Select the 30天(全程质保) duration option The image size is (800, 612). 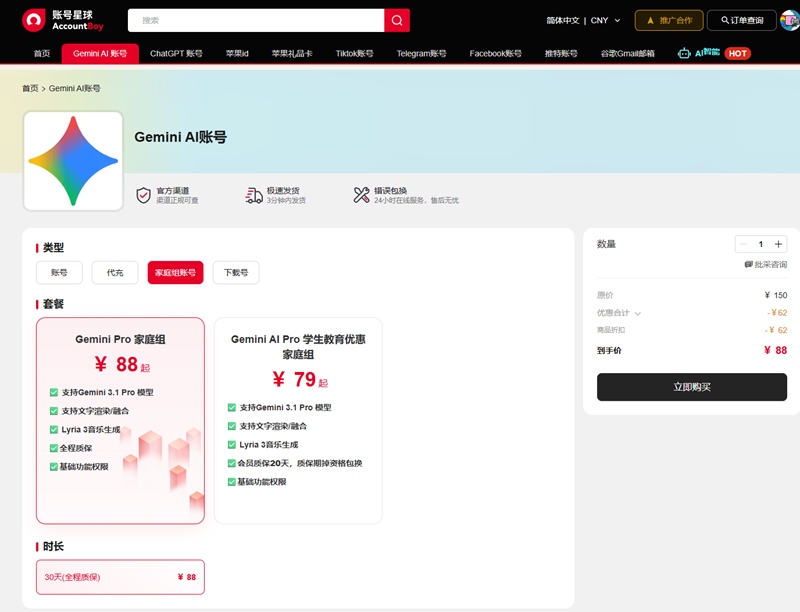click(120, 577)
